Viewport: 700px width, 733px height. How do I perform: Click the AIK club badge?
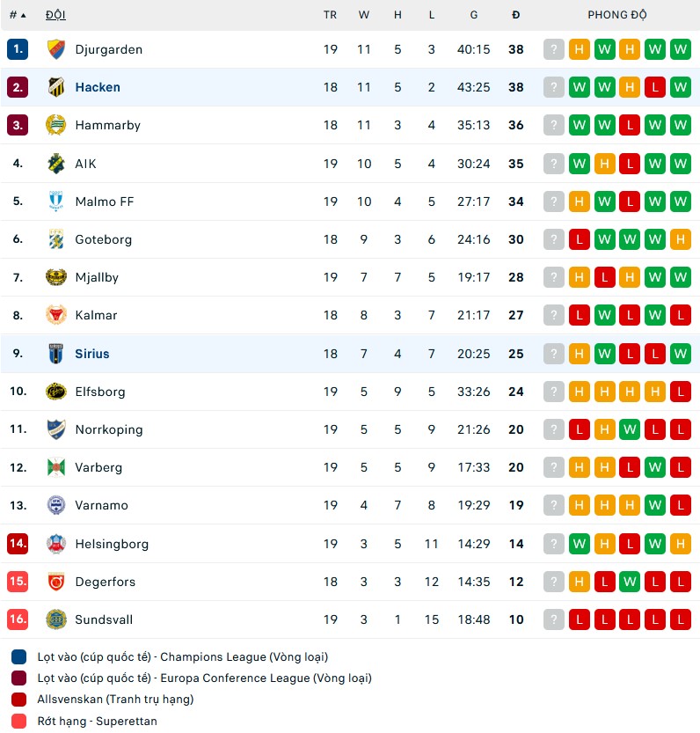pyautogui.click(x=56, y=164)
